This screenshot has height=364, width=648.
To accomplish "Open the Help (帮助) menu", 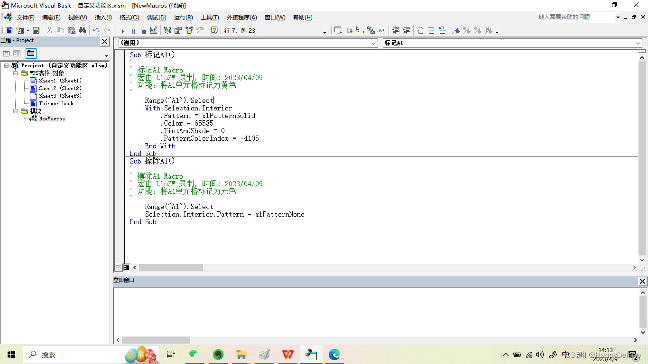I will 303,17.
